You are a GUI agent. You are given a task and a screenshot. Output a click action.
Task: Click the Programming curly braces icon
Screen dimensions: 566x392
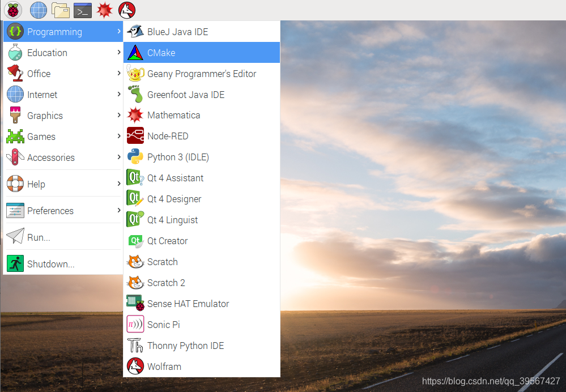coord(15,31)
